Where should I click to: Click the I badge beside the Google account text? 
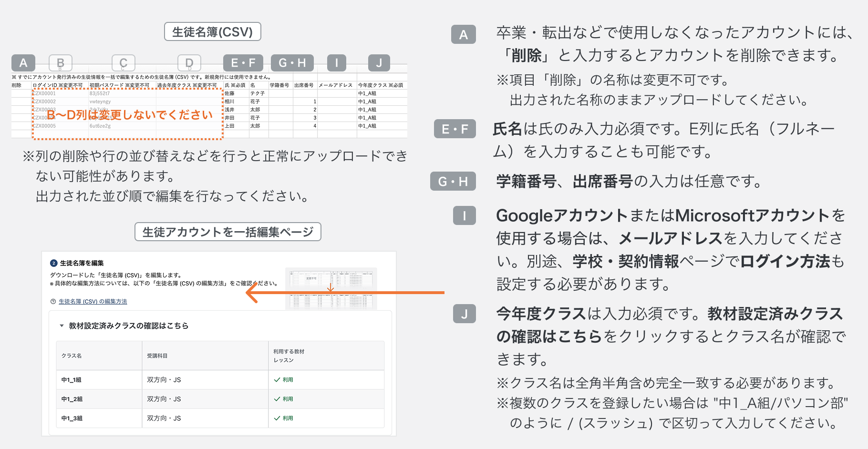click(x=464, y=216)
